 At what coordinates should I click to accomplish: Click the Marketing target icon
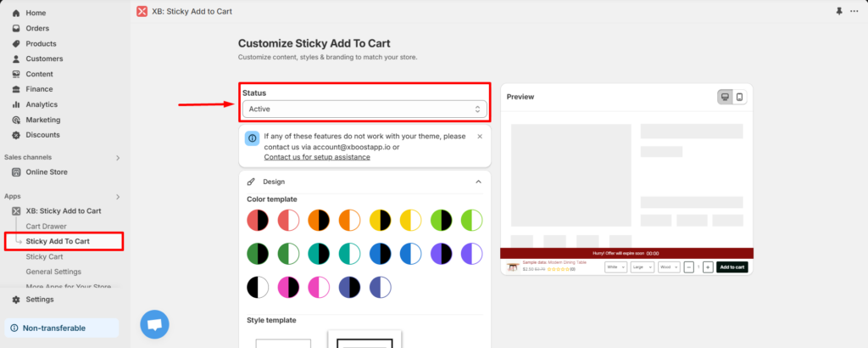(16, 120)
